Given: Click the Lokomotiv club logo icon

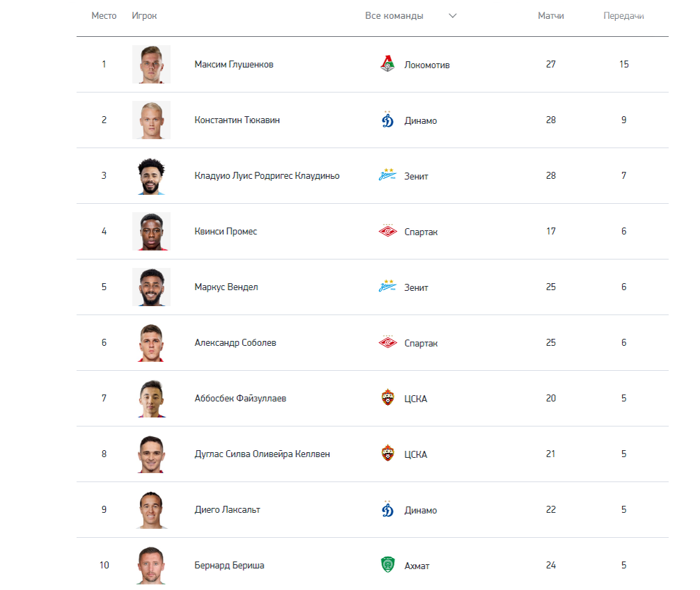Looking at the screenshot, I should pos(388,64).
